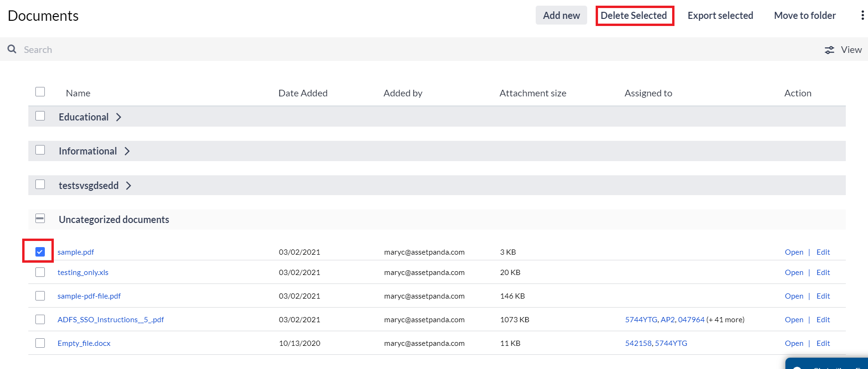This screenshot has width=868, height=369.
Task: Click assigned asset AP2 link
Action: pyautogui.click(x=667, y=319)
